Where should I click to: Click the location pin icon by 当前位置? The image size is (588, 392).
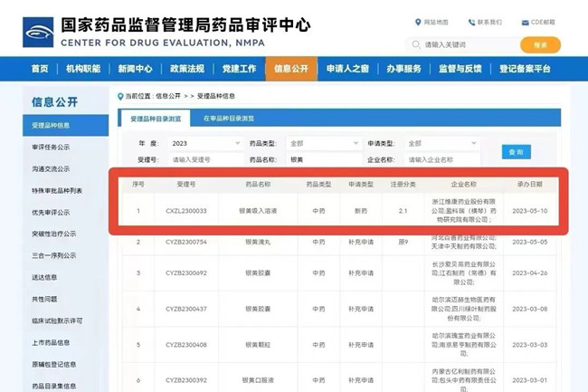[120, 95]
